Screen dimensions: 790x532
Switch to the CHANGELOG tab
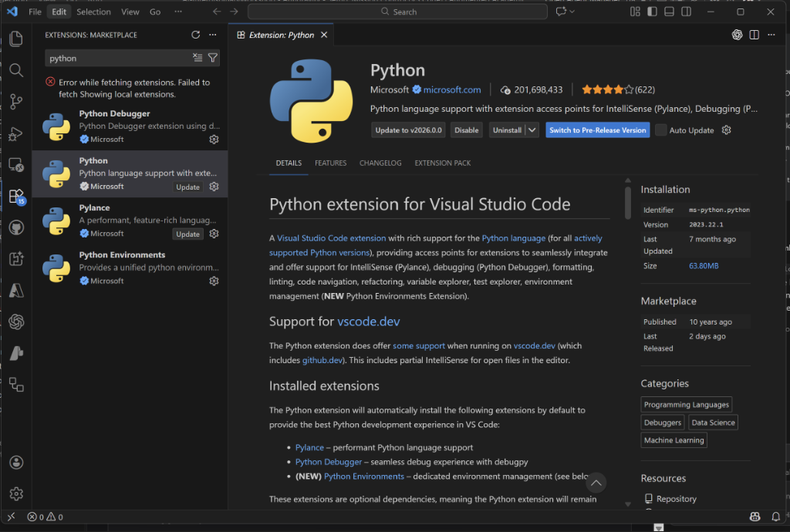click(380, 163)
